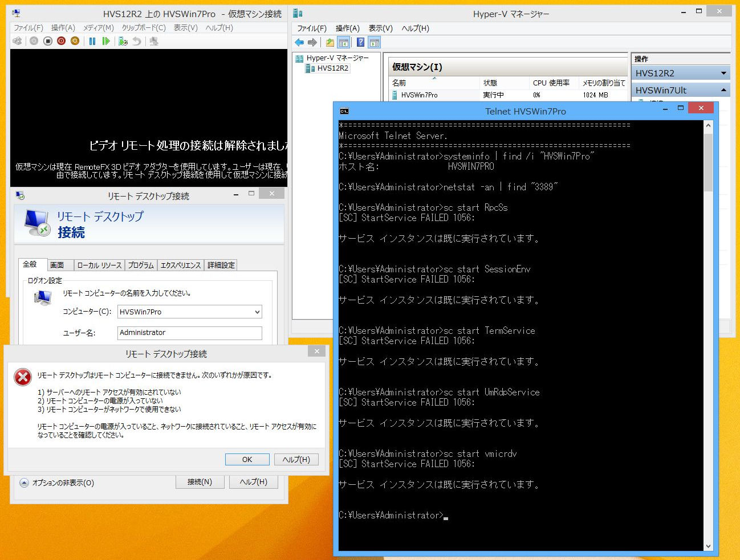
Task: Click the black square Turn Off VM icon
Action: (48, 41)
